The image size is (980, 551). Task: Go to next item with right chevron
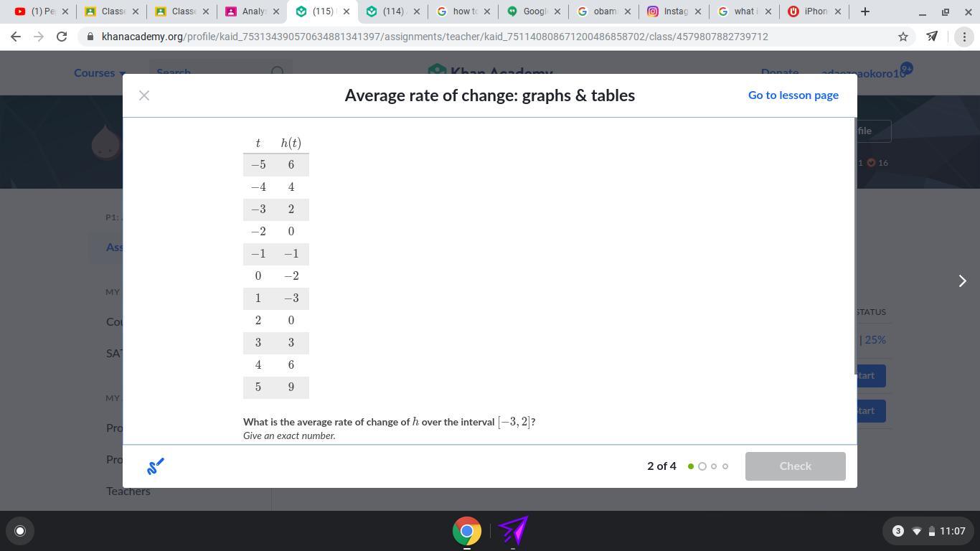point(963,281)
